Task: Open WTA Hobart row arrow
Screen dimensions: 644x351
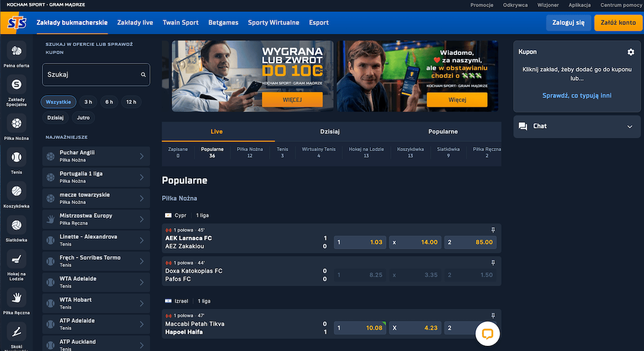Action: click(142, 303)
